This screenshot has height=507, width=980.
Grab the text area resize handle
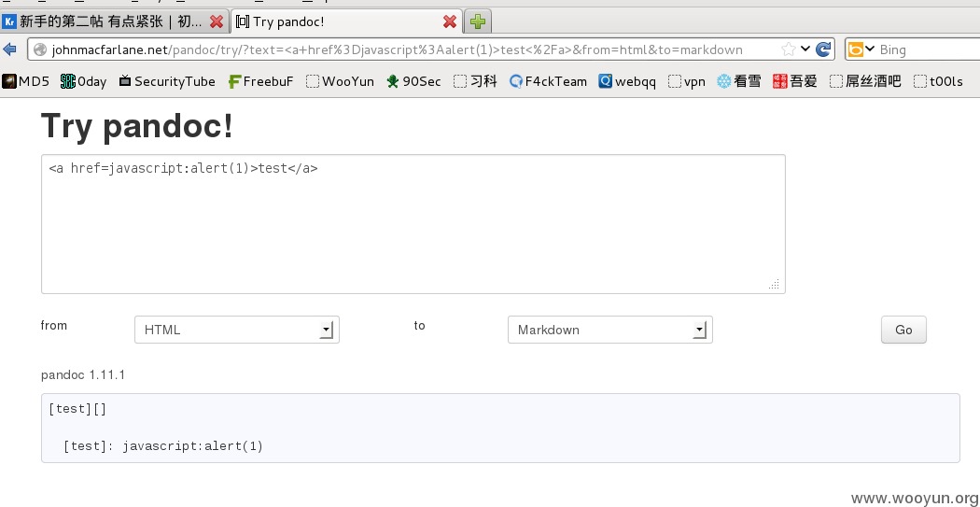[x=775, y=285]
